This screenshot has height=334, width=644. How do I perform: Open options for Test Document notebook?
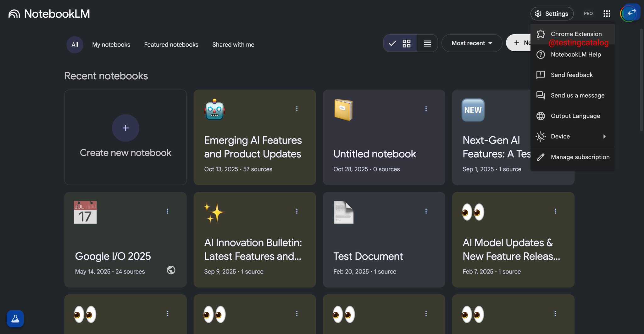pyautogui.click(x=426, y=211)
